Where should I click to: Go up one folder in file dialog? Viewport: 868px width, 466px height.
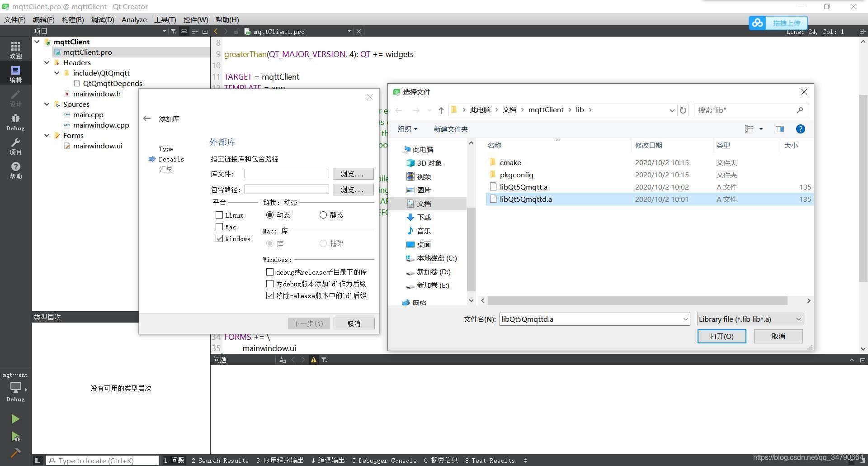pyautogui.click(x=441, y=110)
